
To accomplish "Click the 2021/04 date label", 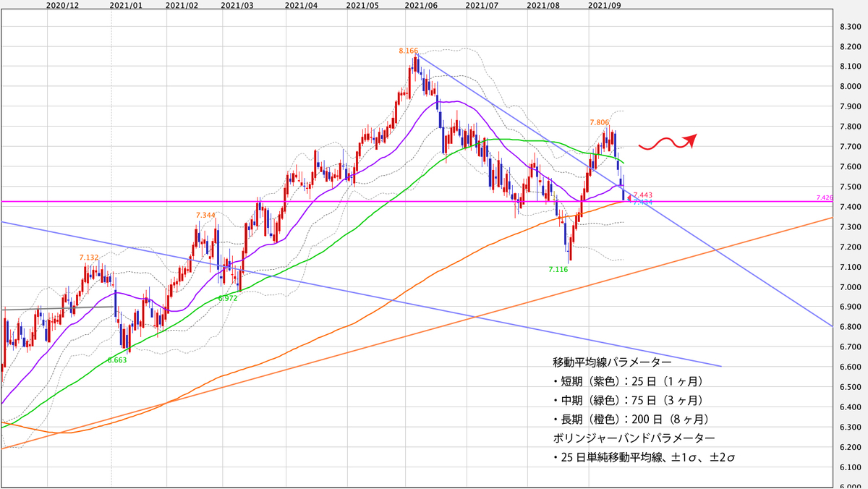I will coord(302,5).
